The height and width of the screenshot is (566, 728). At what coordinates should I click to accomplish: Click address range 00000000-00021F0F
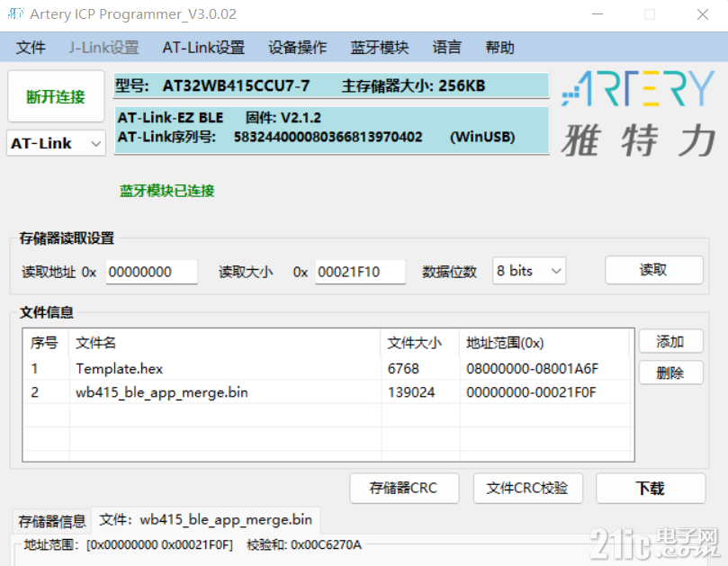[x=531, y=392]
